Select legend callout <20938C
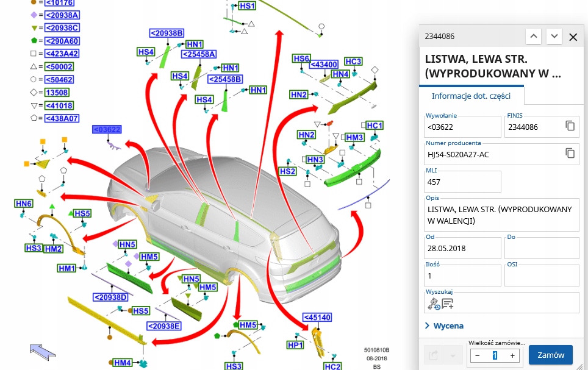This screenshot has width=588, height=370. (x=62, y=28)
